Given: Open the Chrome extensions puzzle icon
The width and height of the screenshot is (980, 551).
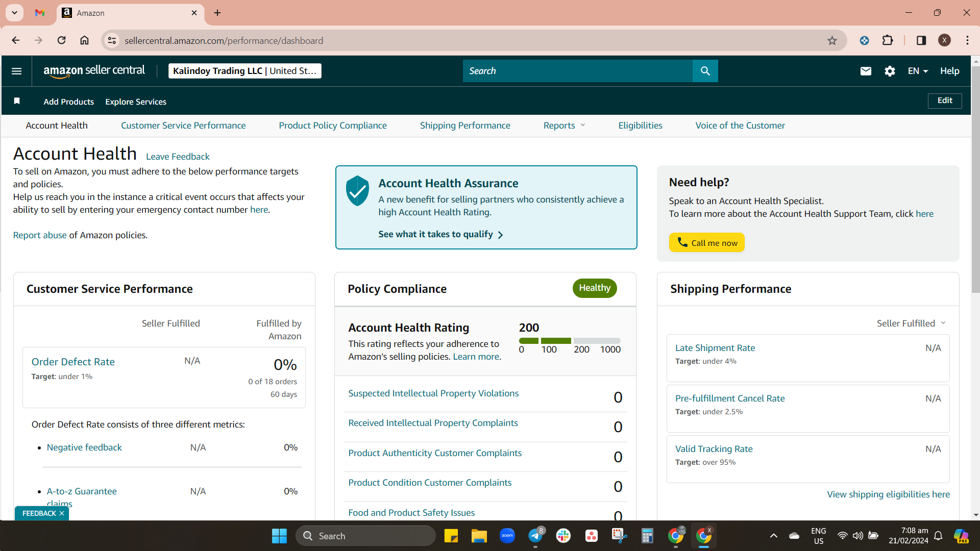Looking at the screenshot, I should point(888,40).
